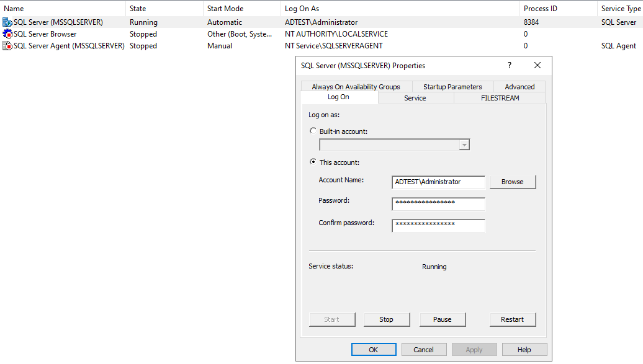Click the NT Service\SQLSERVERAGENT cell
643x364 pixels.
[334, 46]
